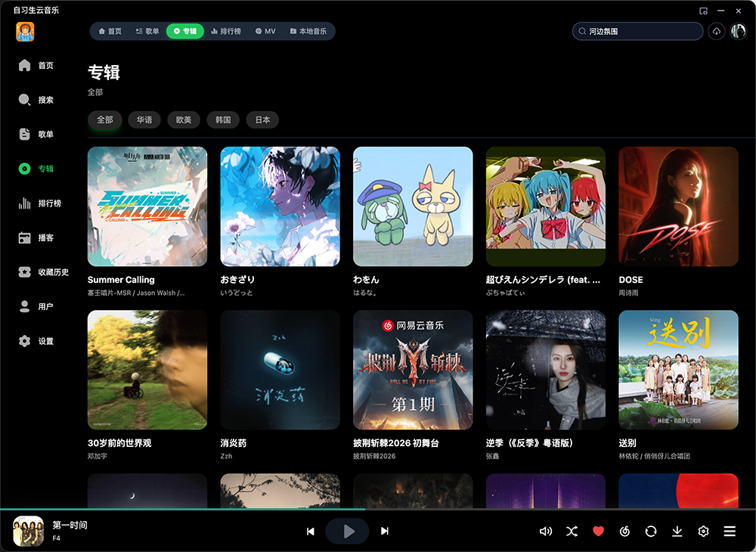Filter albums by 欧美
Image resolution: width=756 pixels, height=552 pixels.
[183, 119]
